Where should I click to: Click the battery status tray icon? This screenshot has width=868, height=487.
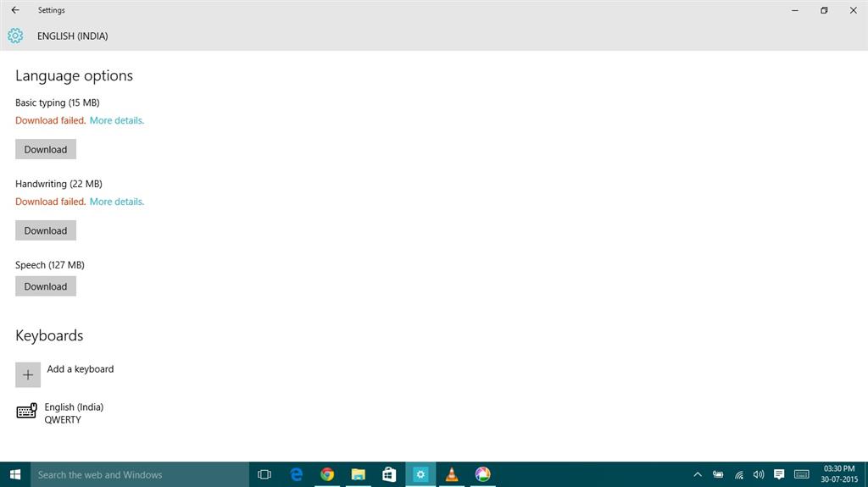click(x=718, y=475)
